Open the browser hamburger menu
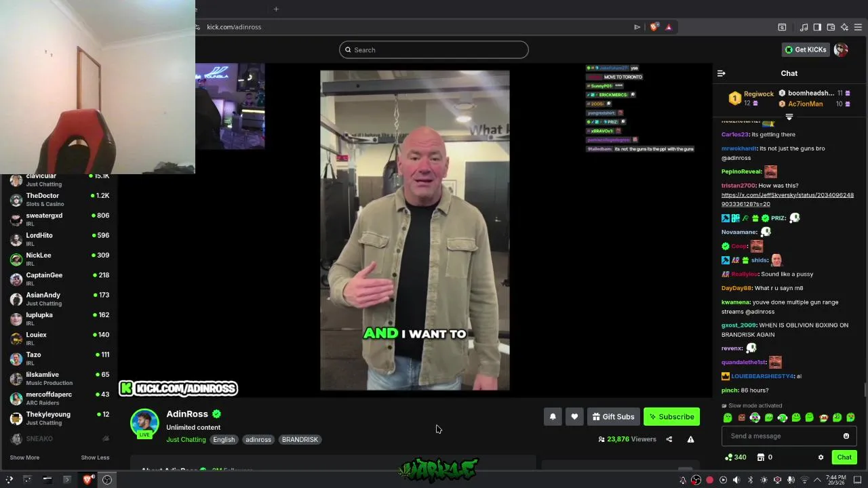Screen dimensions: 868x488 coord(858,27)
